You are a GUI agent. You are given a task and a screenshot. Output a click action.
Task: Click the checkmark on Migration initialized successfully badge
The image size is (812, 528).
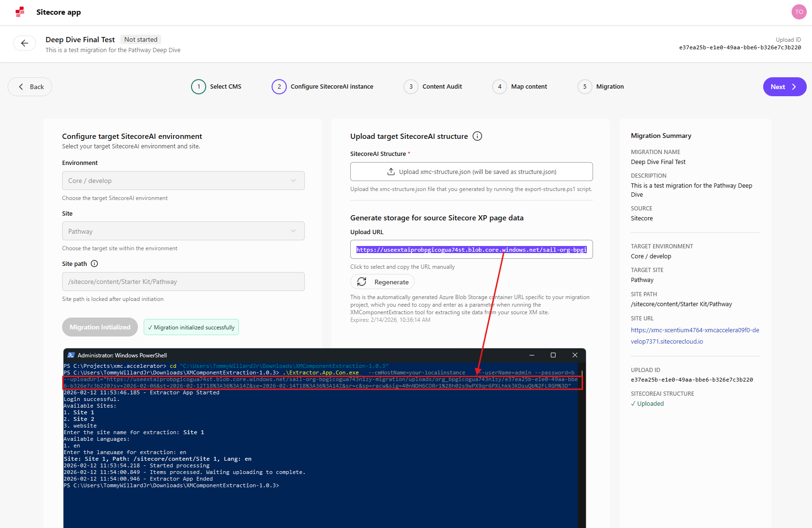(151, 327)
